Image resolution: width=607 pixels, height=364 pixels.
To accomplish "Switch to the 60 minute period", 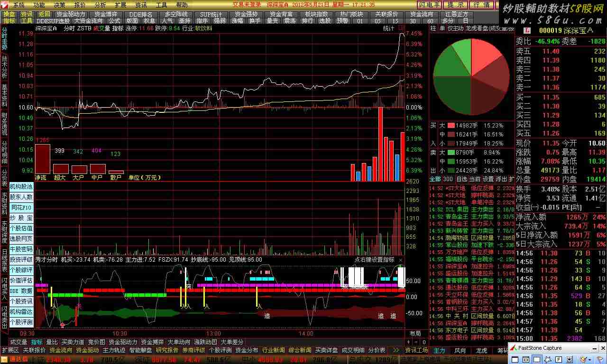I will pos(430,21).
